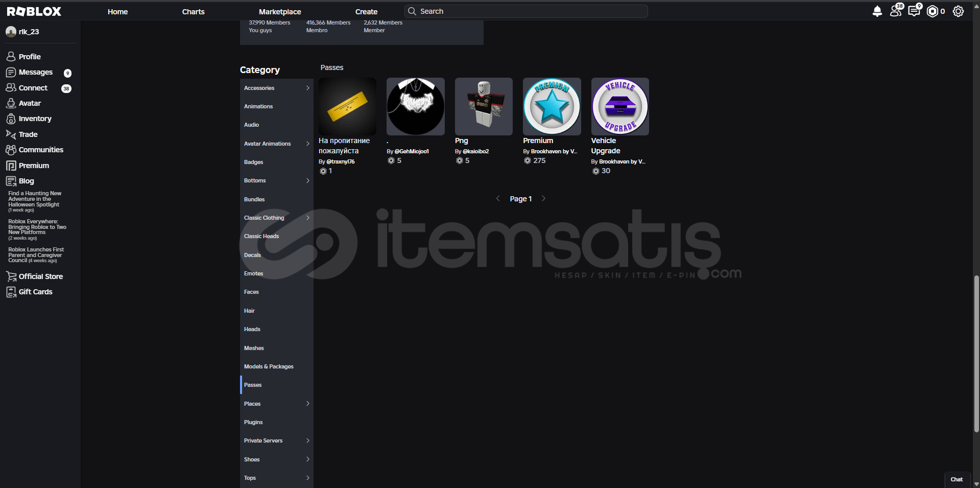Viewport: 980px width, 488px height.
Task: Select the Decals category
Action: (x=277, y=255)
